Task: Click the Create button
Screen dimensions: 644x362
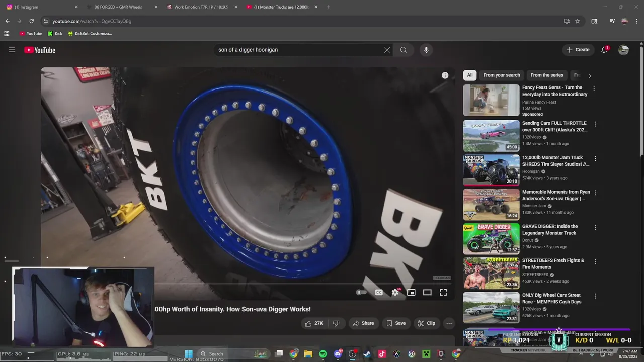Action: [x=578, y=50]
